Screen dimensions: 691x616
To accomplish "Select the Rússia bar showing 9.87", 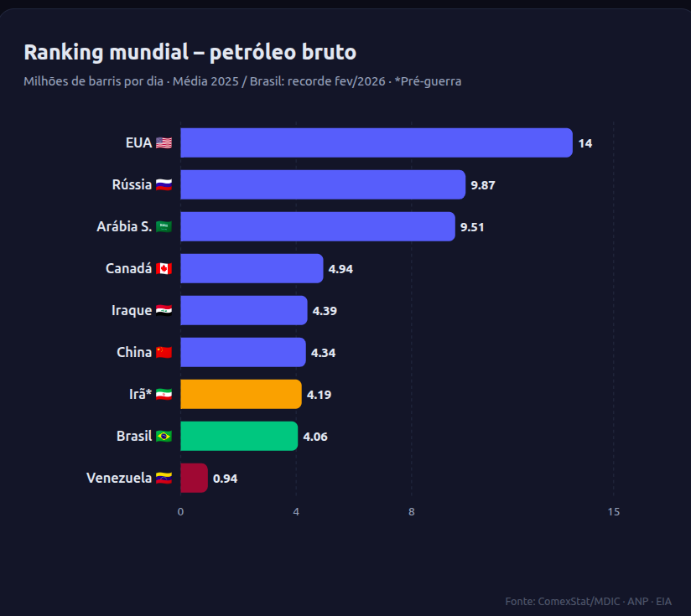I will 323,184.
